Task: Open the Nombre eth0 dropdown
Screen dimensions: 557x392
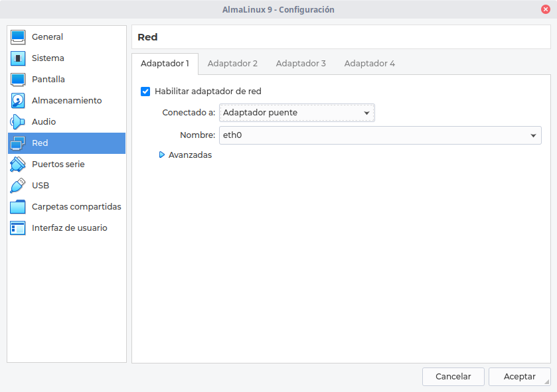Action: [380, 135]
